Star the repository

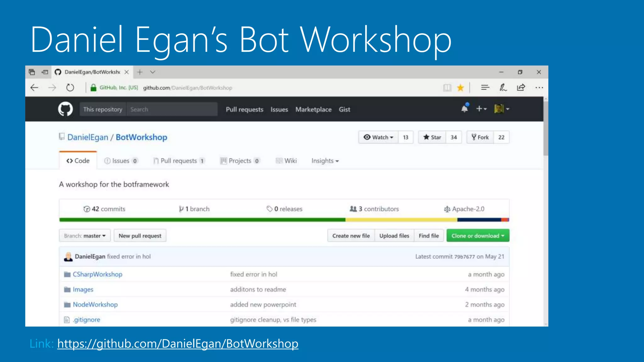(x=432, y=137)
